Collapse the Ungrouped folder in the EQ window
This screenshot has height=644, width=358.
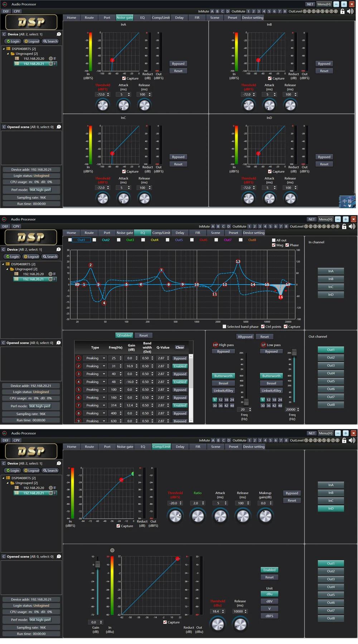7,269
